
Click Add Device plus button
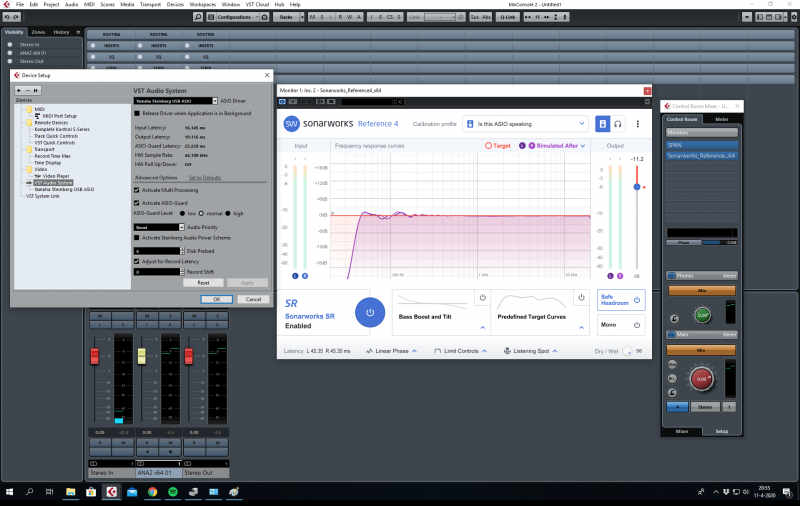coord(19,90)
